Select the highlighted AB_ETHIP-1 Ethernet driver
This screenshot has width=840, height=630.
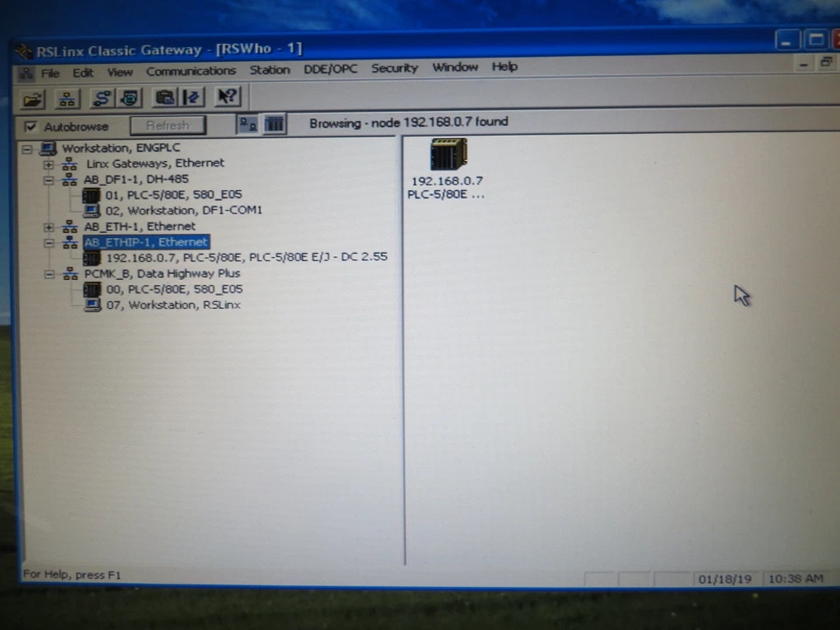coord(145,242)
